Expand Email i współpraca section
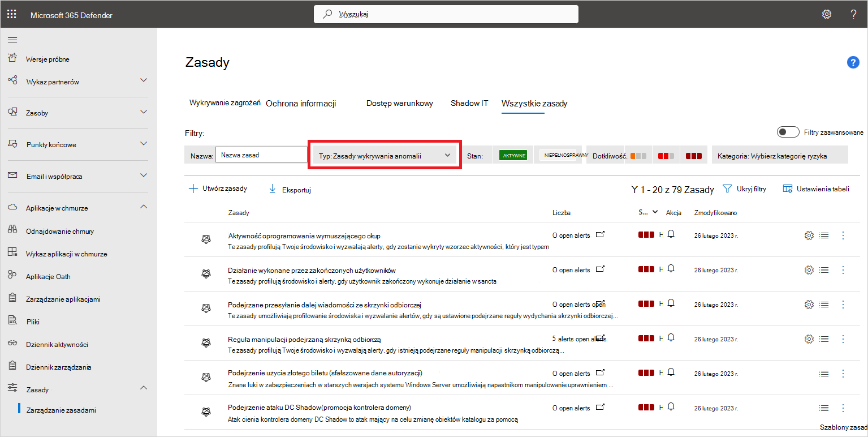868x437 pixels. 144,175
